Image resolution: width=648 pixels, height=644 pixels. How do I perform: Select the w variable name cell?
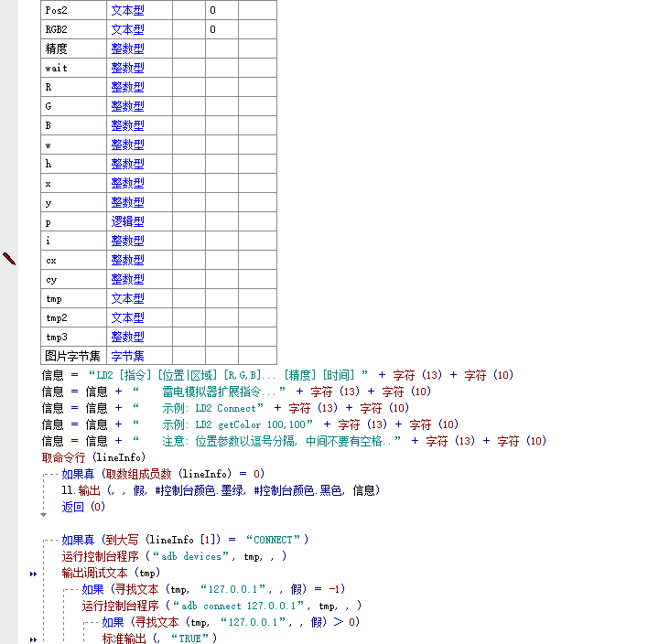73,145
